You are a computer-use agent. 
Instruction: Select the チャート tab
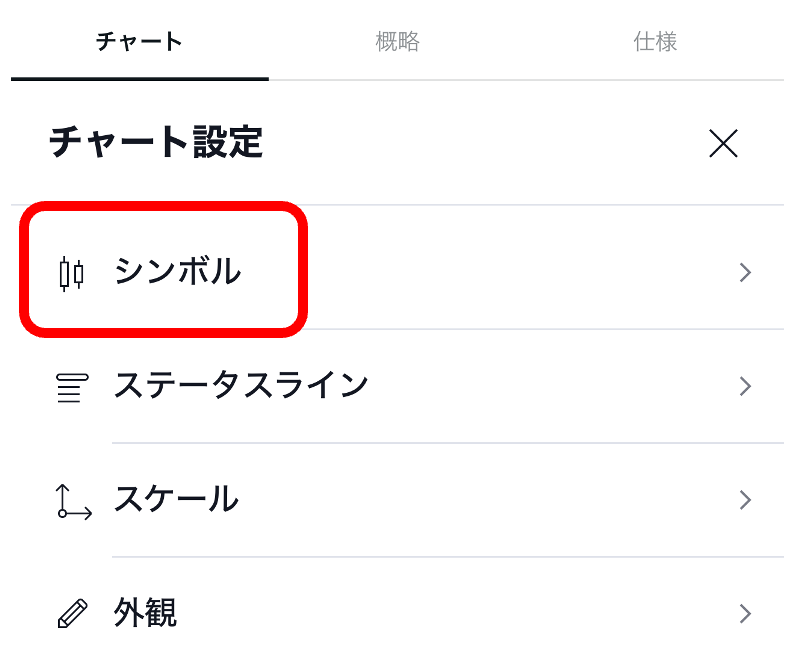point(139,42)
